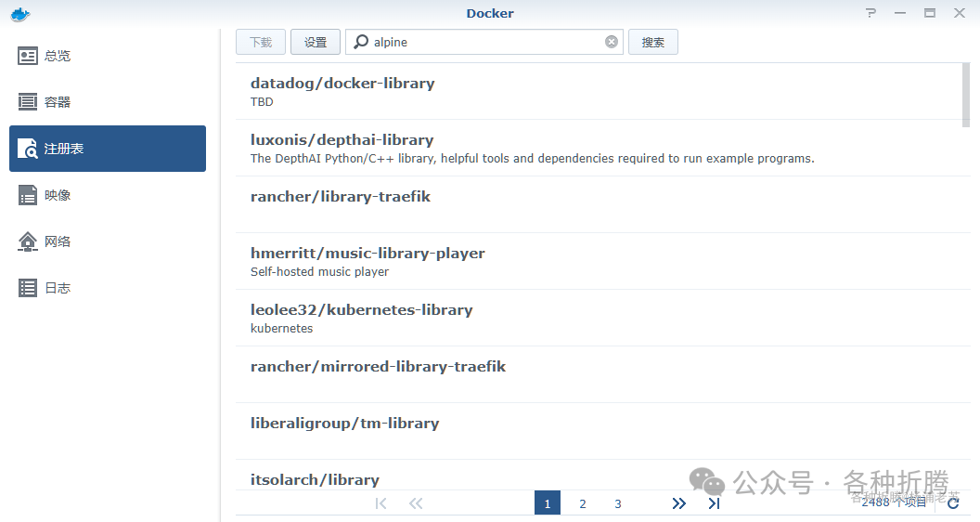Click the 注册表 registry sidebar icon
Viewport: 980px width, 522px height.
pyautogui.click(x=28, y=149)
